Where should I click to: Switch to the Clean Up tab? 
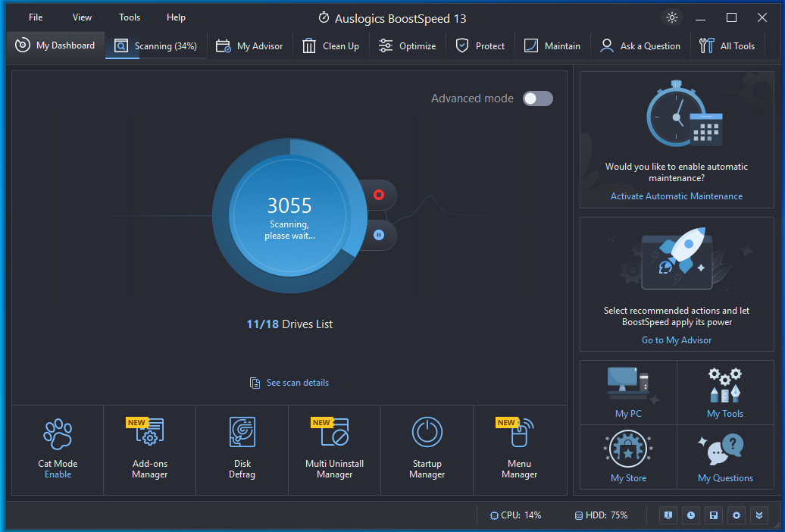[x=331, y=46]
